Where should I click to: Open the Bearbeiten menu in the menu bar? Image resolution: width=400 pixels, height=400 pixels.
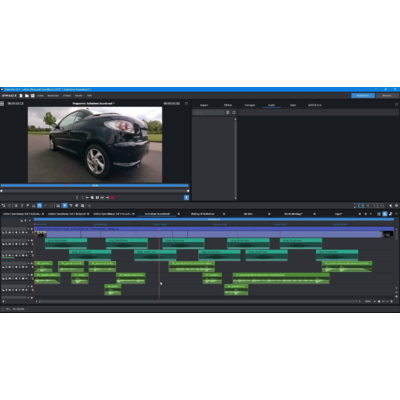[53, 96]
